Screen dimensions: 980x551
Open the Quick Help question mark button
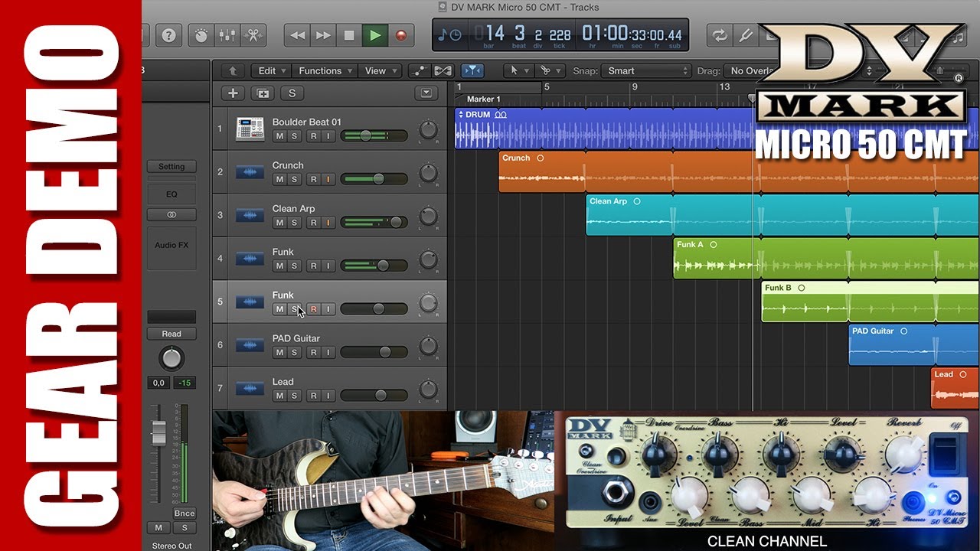click(x=168, y=35)
